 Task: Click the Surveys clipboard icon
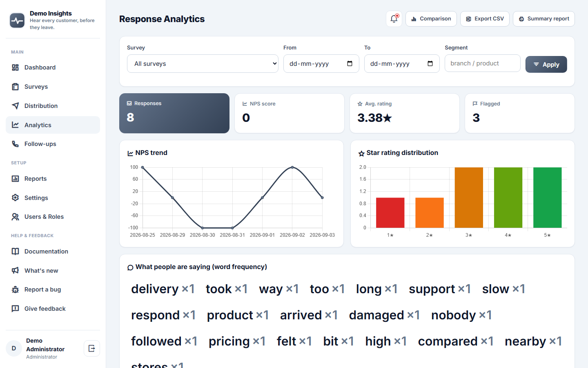coord(15,87)
